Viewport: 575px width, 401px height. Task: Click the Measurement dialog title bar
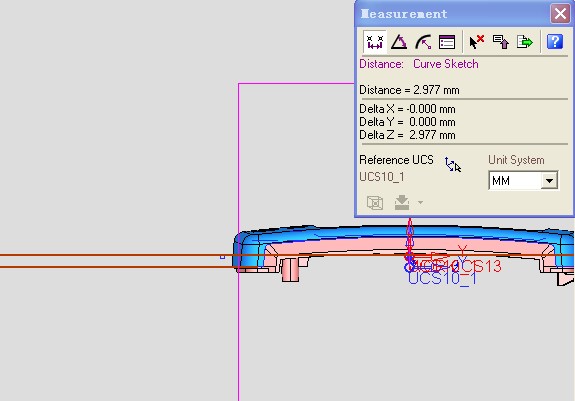(452, 14)
